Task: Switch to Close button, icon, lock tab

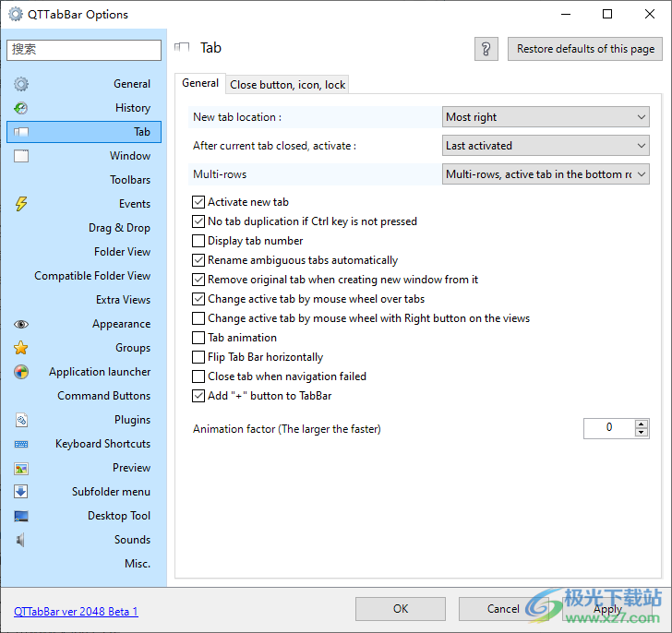Action: (287, 85)
